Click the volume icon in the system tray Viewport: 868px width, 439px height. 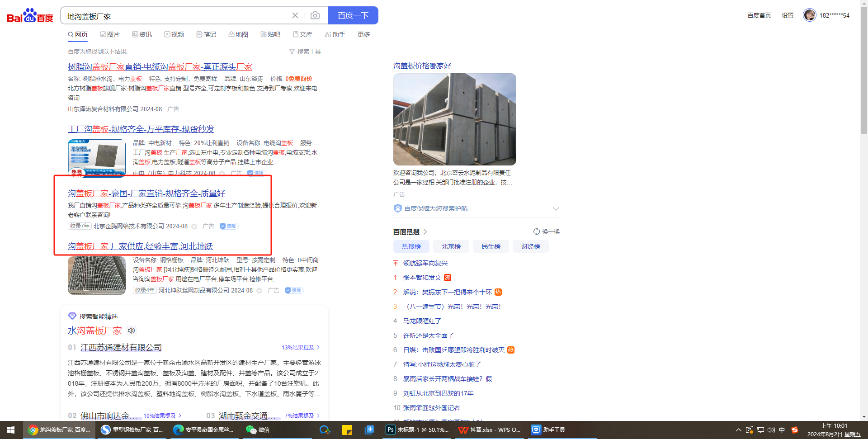pyautogui.click(x=771, y=430)
